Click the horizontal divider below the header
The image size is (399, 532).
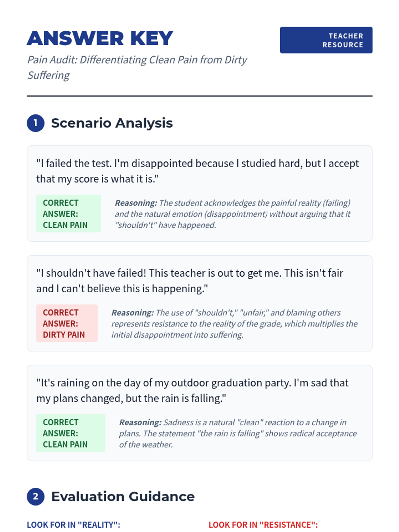click(199, 96)
